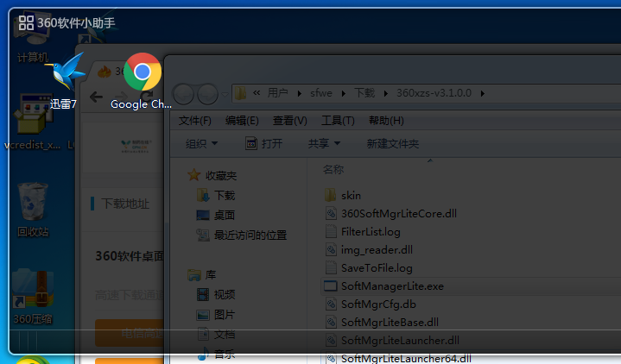Expand the arrow after 360xzs-v3.1.0.0 in address bar

pyautogui.click(x=483, y=93)
